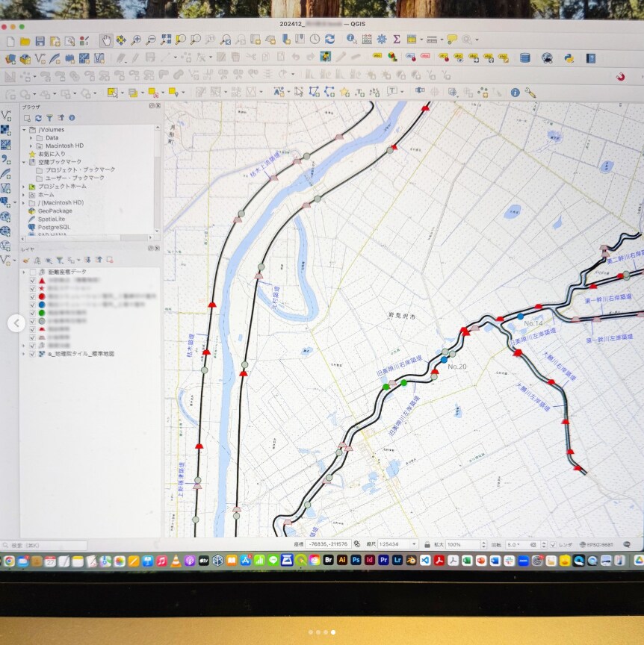This screenshot has height=645, width=644.
Task: Uncheck the blue circle layer checkbox
Action: click(33, 305)
